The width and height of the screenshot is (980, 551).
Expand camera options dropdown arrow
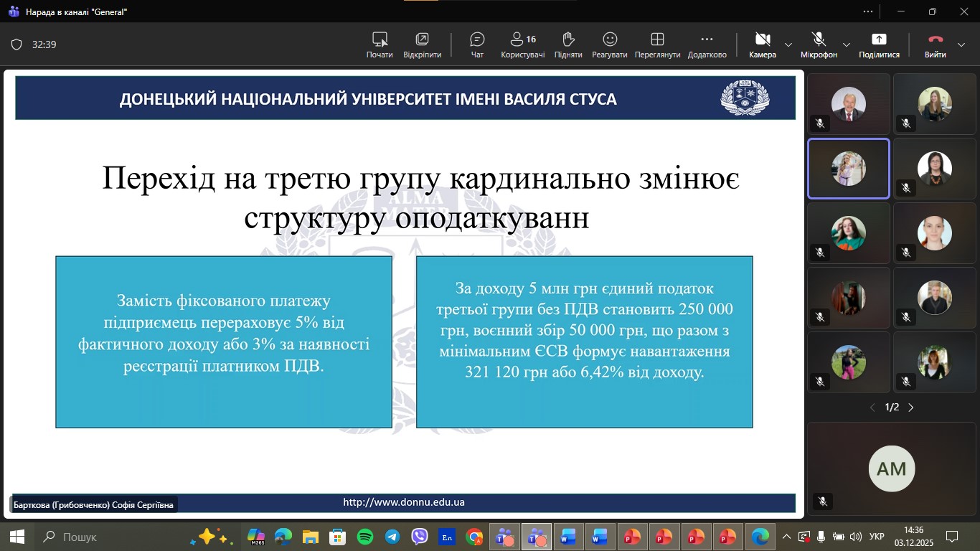click(x=788, y=44)
